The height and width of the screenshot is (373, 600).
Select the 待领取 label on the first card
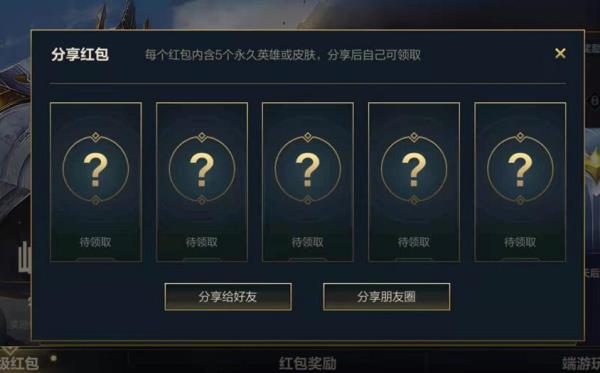[95, 242]
